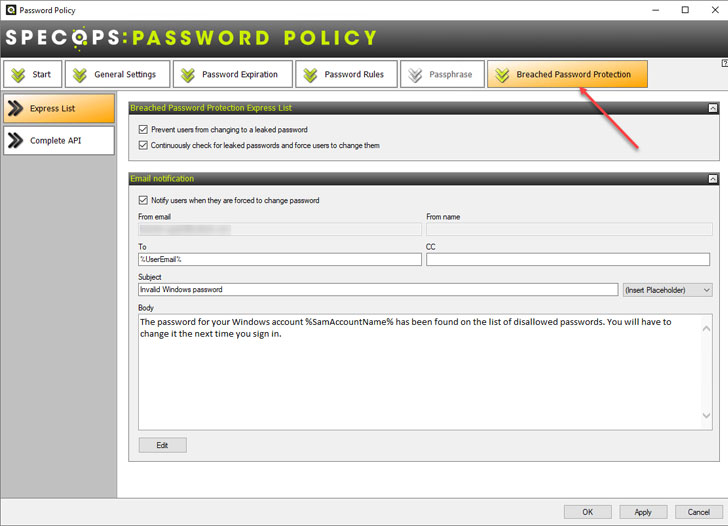This screenshot has width=728, height=526.
Task: Click the Password Expiration chevron icon
Action: click(188, 75)
